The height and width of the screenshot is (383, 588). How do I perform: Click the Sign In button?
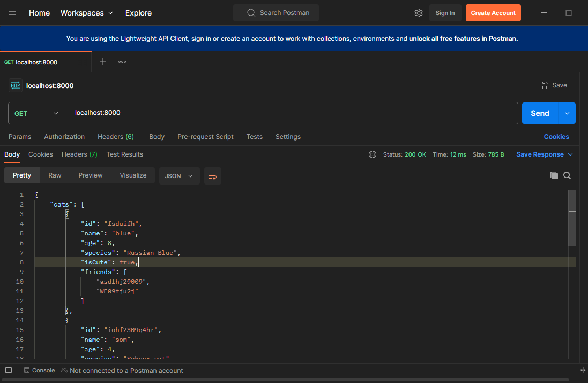pos(445,13)
